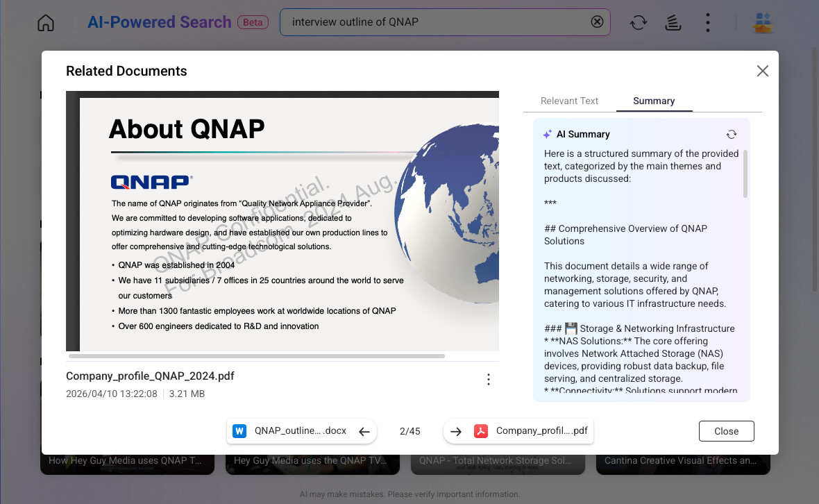Click the colorful user apps icon

[x=763, y=22]
